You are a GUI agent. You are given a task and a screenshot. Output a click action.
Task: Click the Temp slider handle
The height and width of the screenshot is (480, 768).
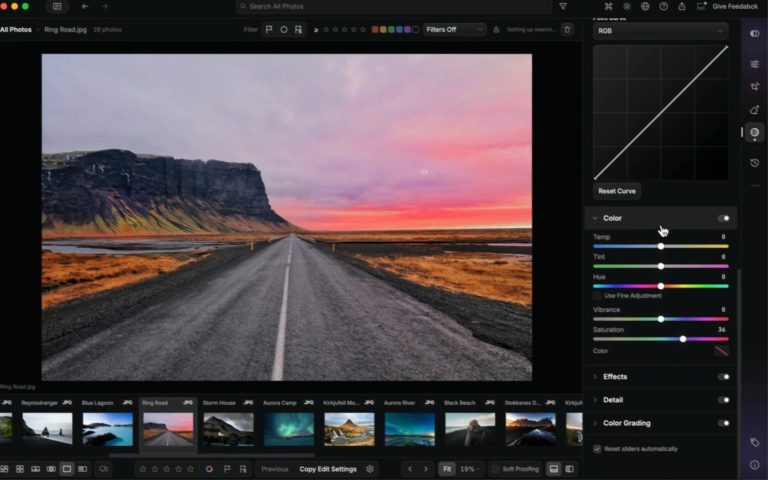point(661,246)
